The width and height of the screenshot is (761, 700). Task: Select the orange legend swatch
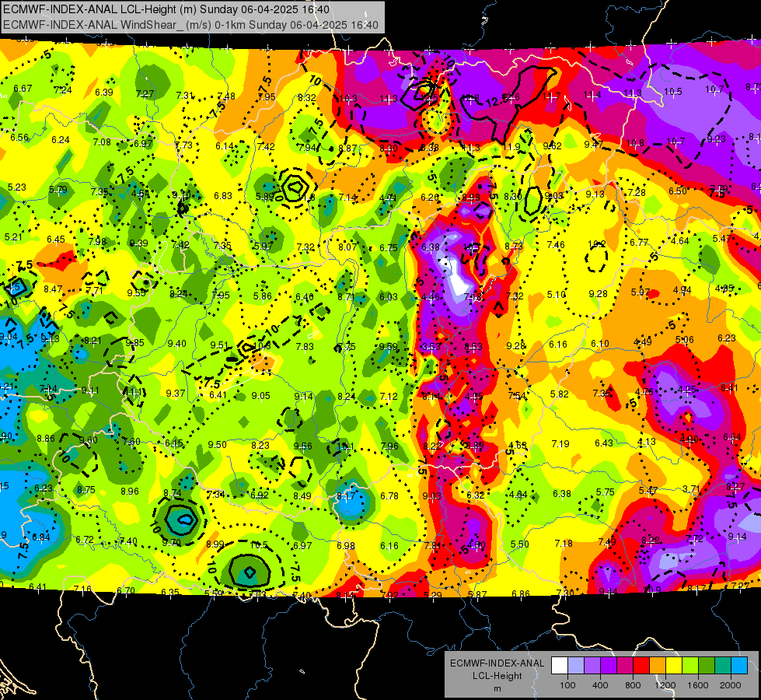pyautogui.click(x=658, y=666)
